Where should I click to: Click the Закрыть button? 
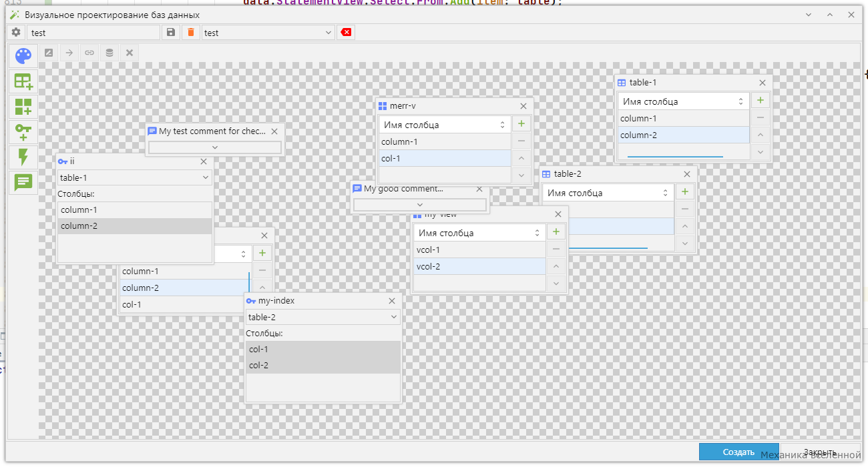tap(821, 452)
